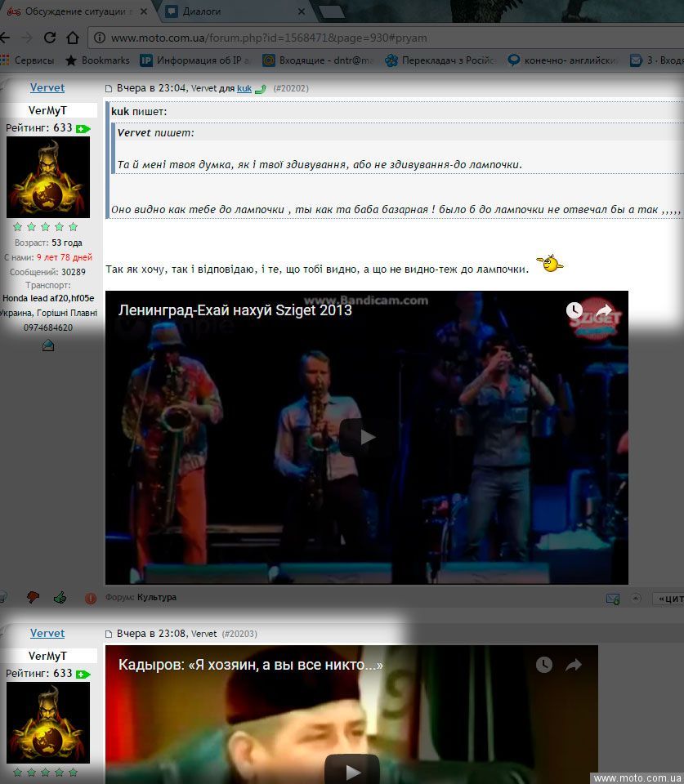The height and width of the screenshot is (784, 684).
Task: Click the Культура forum link
Action: tap(157, 598)
